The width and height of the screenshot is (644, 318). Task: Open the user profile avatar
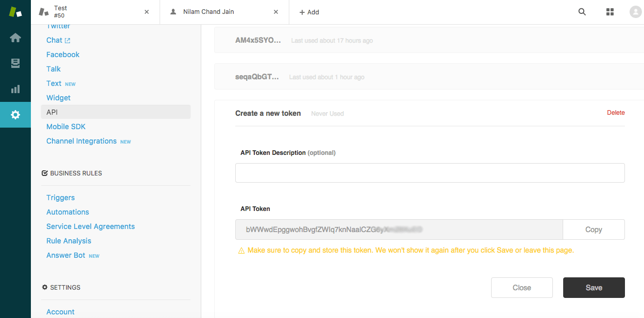(x=635, y=12)
